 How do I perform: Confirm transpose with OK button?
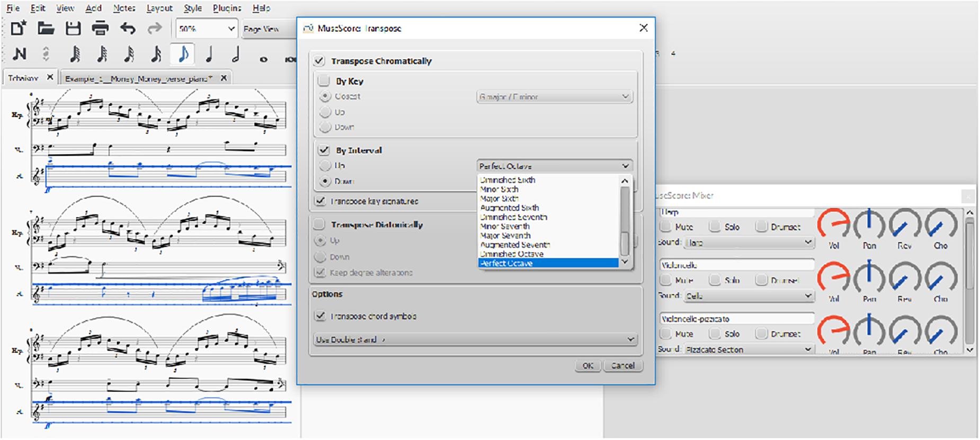(588, 365)
